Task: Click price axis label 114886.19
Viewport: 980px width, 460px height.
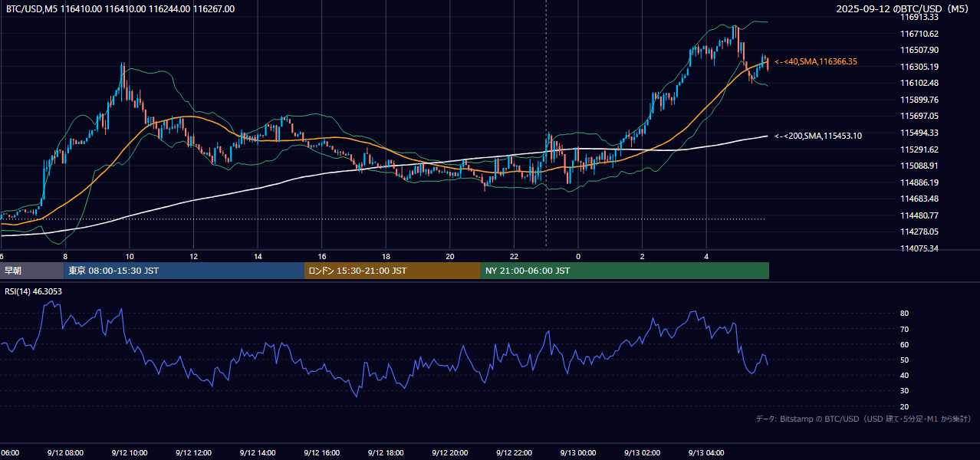Action: coord(920,182)
